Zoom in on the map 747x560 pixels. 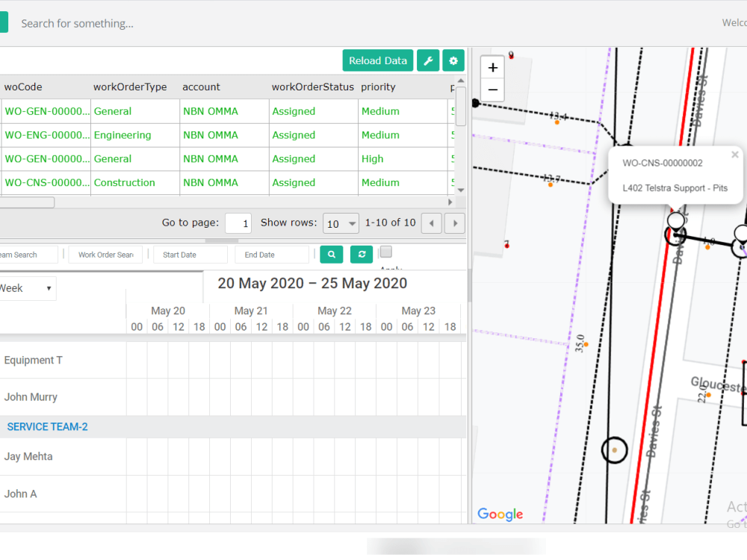coord(492,68)
